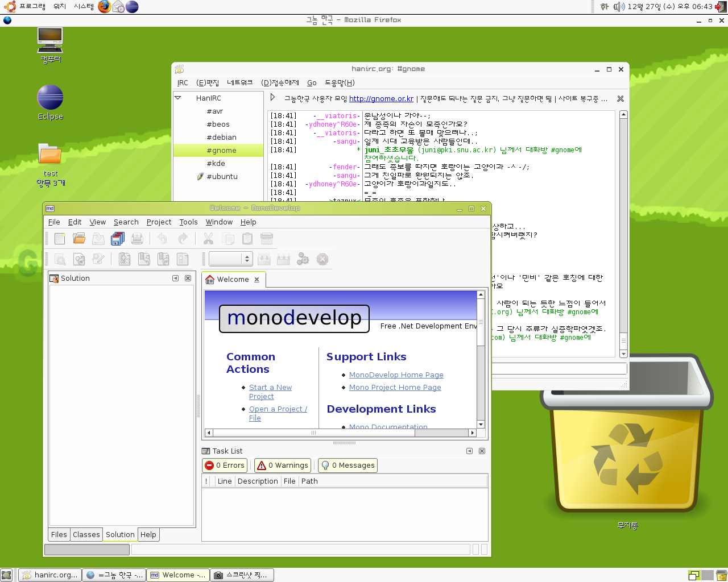728x582 pixels.
Task: Click the horizontal scrollbar of Welcome page
Action: [x=340, y=433]
